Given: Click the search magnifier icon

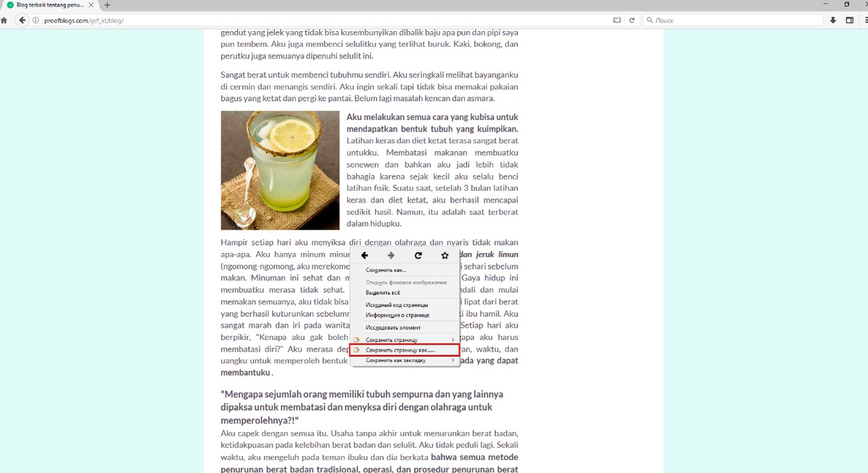Looking at the screenshot, I should (650, 20).
